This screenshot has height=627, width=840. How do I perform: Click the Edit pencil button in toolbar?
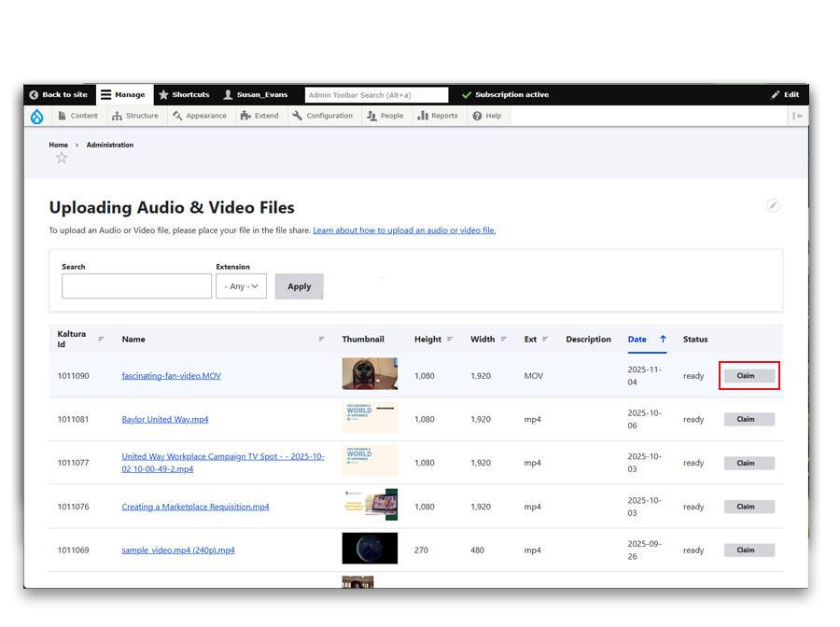click(x=785, y=95)
